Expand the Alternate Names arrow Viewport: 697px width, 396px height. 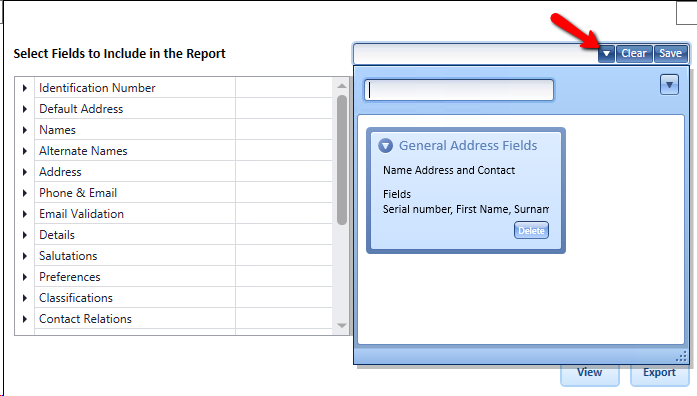[x=25, y=151]
